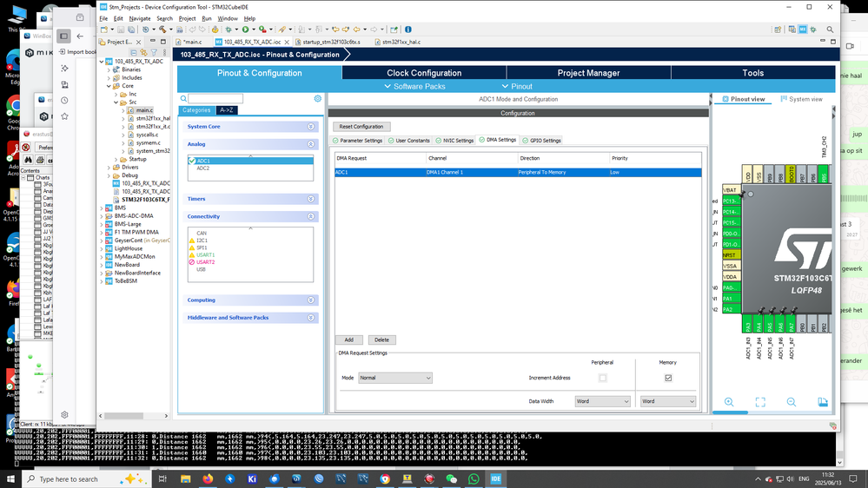Open the Window menu
This screenshot has width=868, height=488.
[x=228, y=18]
